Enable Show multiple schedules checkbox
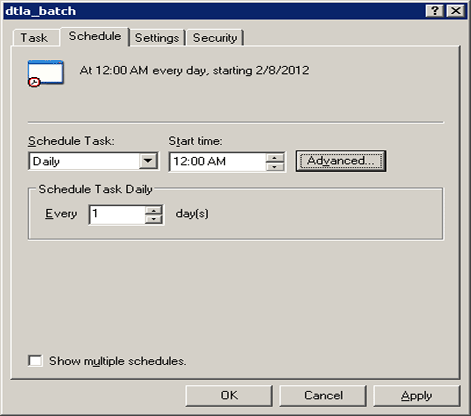Screen dimensions: 471x416 pos(35,361)
